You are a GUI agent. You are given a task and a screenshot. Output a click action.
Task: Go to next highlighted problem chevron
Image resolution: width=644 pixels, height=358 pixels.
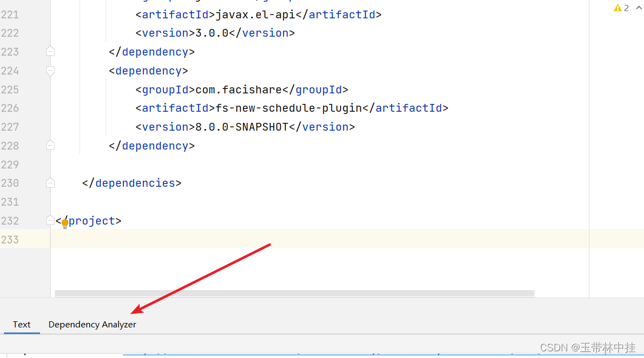(638, 8)
